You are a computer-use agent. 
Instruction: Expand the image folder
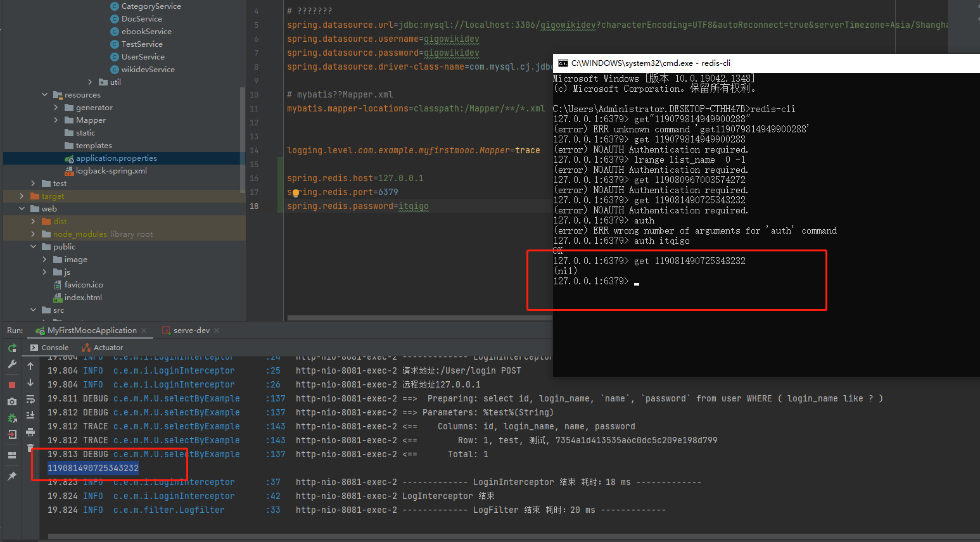[44, 260]
